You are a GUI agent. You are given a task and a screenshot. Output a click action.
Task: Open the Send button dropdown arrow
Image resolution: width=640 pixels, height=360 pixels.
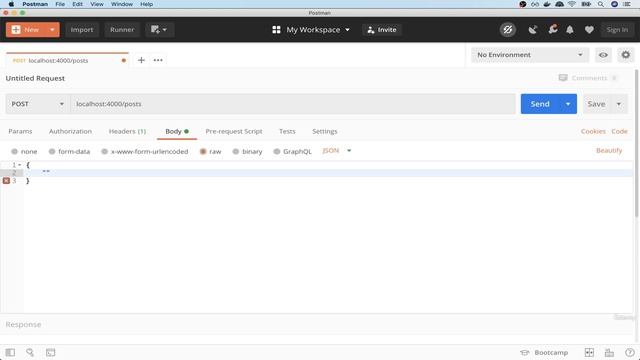[568, 104]
